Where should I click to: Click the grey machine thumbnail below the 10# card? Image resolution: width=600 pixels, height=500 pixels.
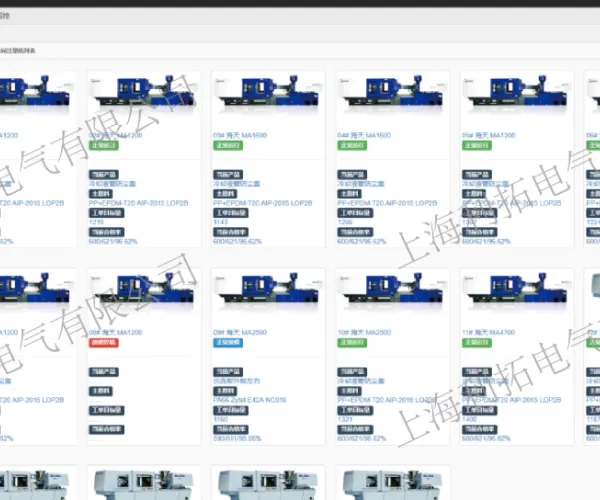[393, 484]
